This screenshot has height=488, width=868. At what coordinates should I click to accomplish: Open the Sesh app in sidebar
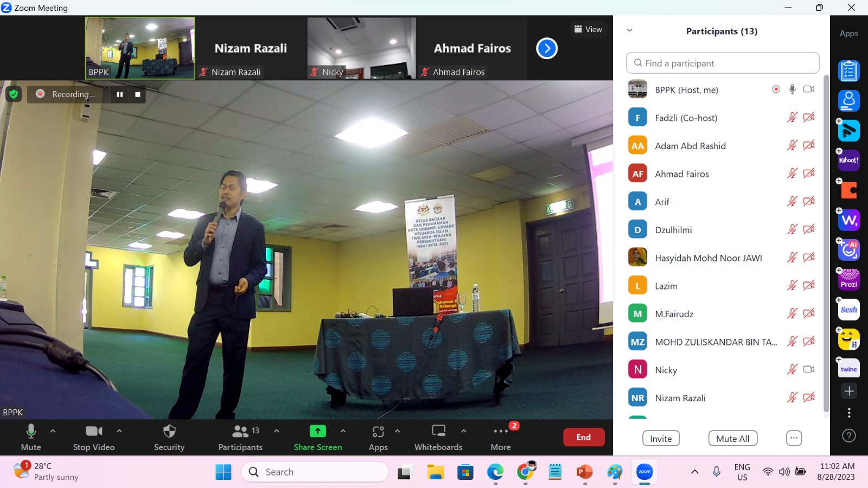(849, 310)
